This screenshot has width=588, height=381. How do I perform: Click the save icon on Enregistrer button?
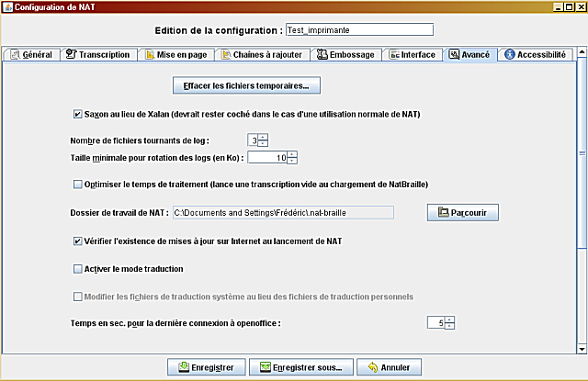tap(184, 367)
